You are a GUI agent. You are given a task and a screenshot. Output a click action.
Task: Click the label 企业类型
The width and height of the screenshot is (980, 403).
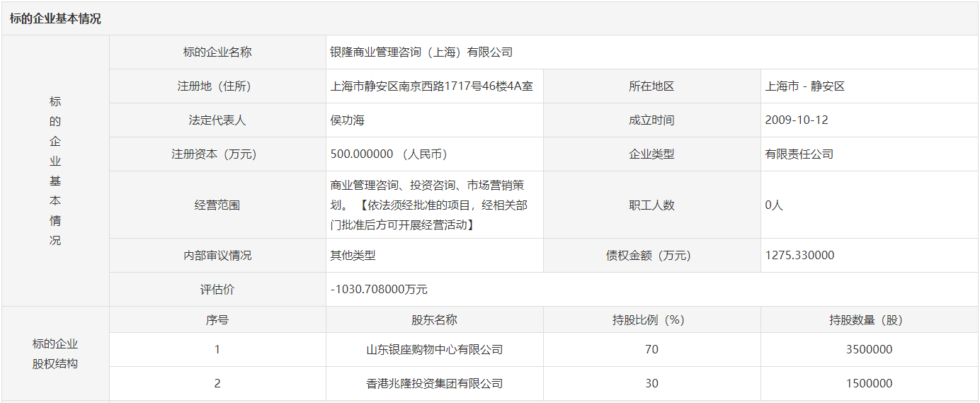(651, 154)
